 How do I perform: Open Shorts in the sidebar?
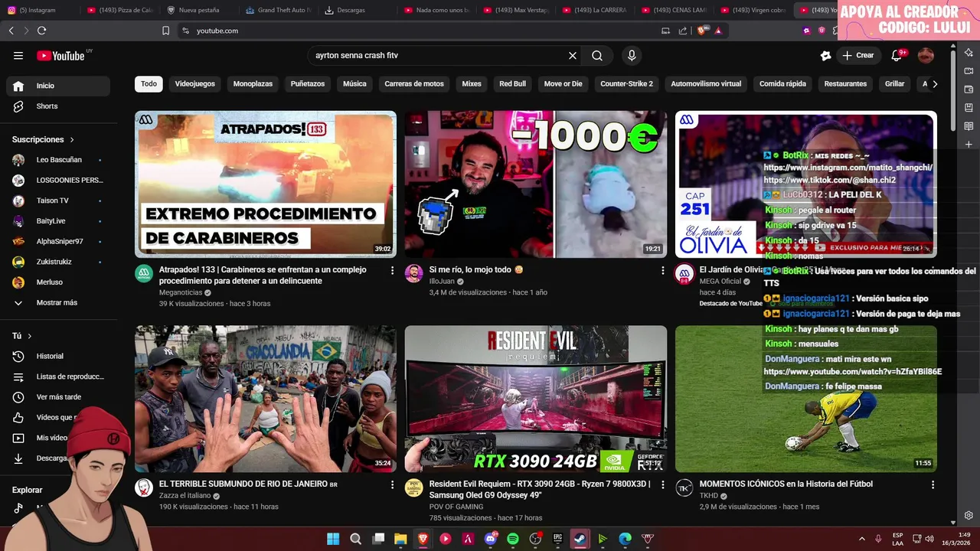(x=58, y=106)
